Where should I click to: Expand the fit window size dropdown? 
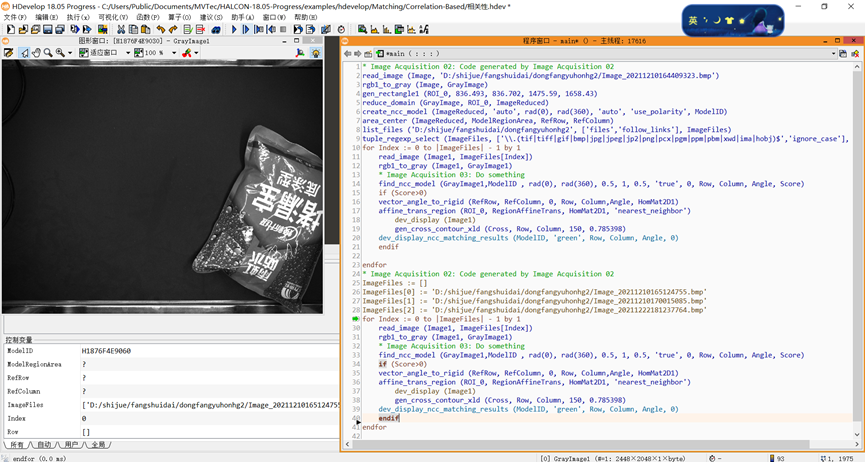128,52
